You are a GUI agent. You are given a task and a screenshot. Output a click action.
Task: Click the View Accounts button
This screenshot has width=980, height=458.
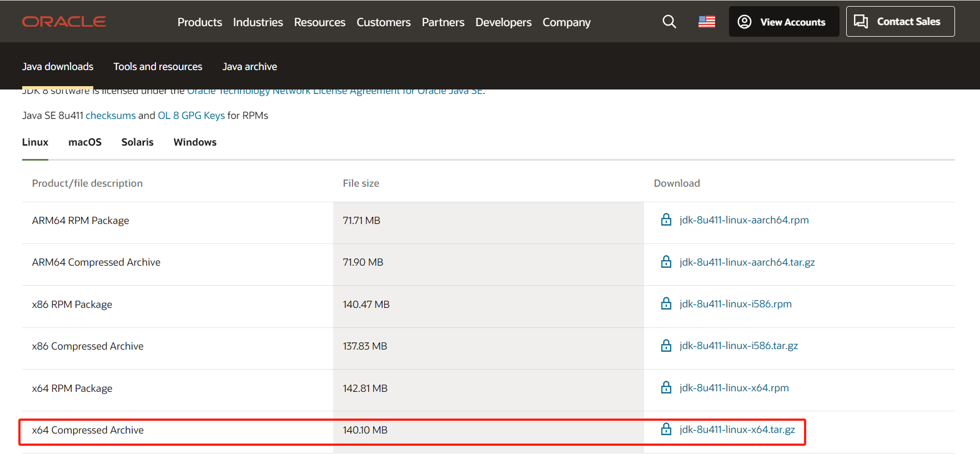pos(784,22)
